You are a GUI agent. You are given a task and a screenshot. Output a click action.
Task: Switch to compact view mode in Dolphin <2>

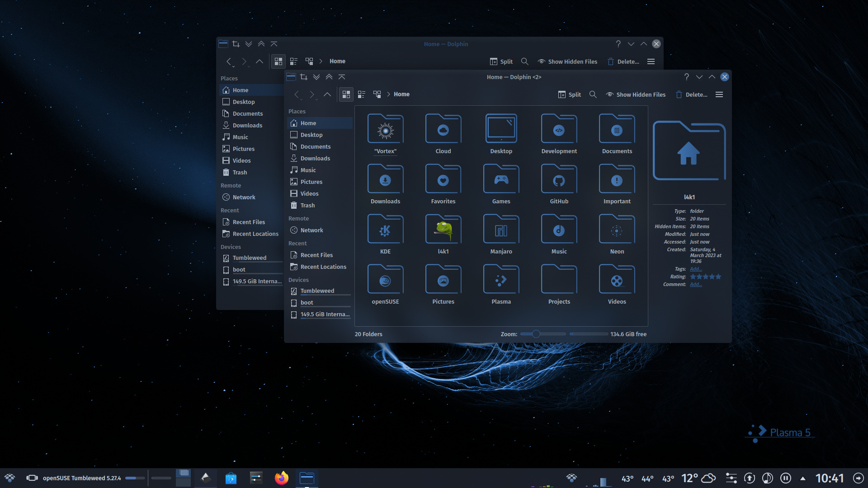click(362, 94)
